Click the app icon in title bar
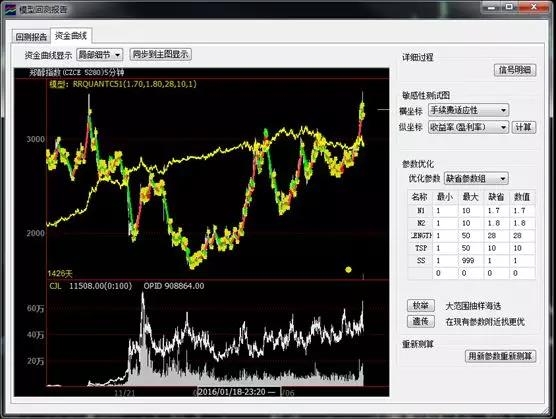The width and height of the screenshot is (556, 419). tap(11, 9)
